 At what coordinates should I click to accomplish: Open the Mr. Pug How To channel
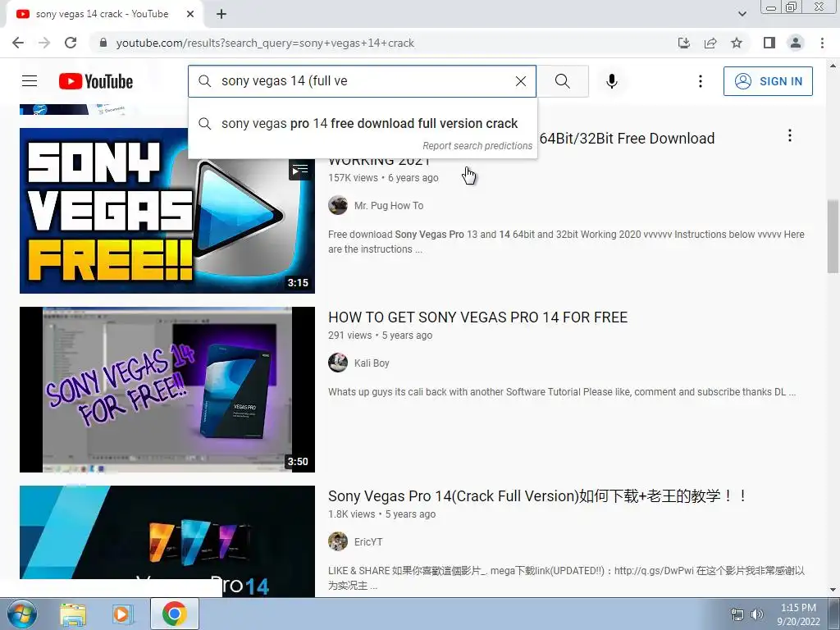point(388,206)
